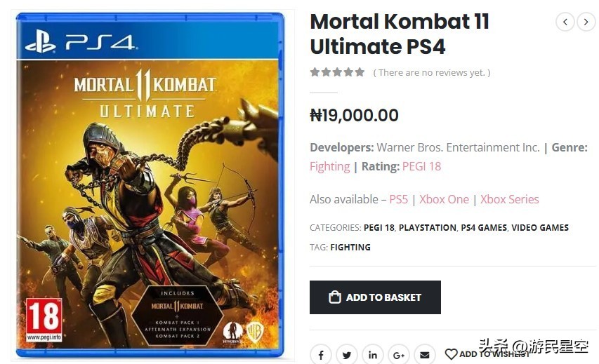Share product on Twitter icon
The width and height of the screenshot is (599, 364).
point(346,355)
